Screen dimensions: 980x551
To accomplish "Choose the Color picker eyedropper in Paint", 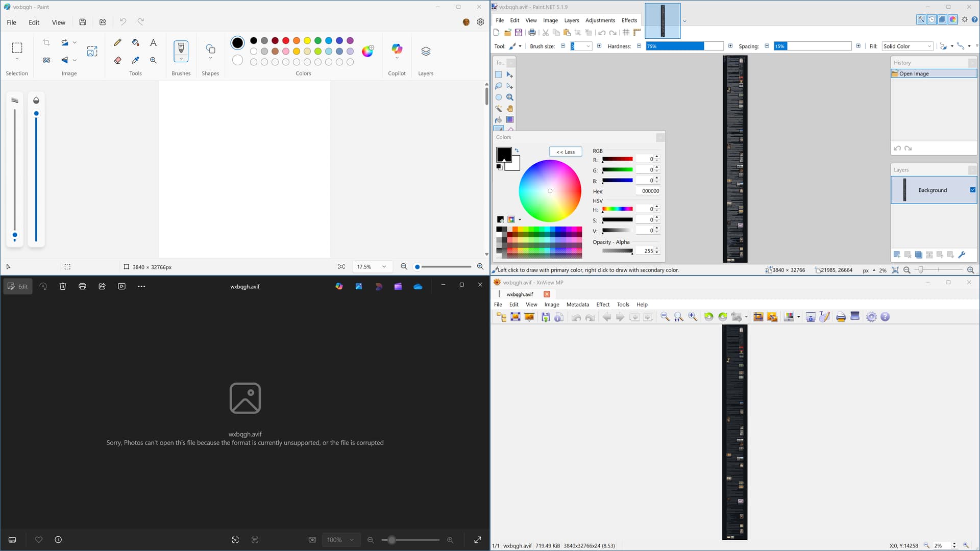I will pos(135,60).
